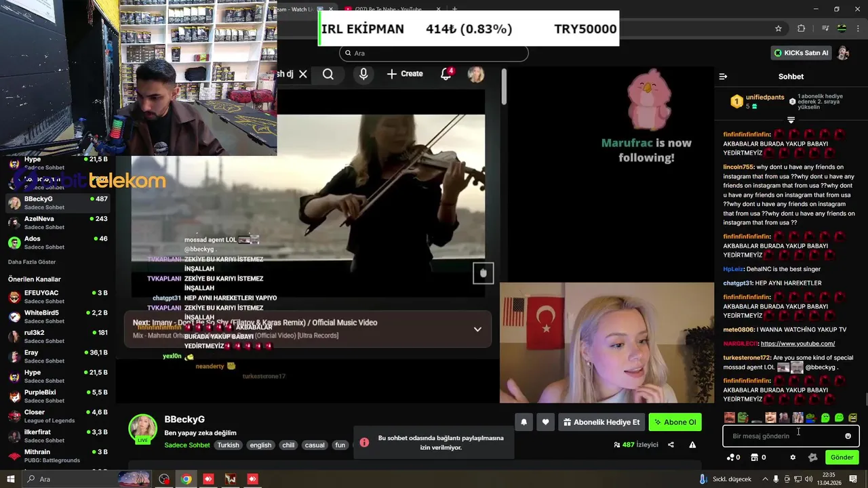Open the youtube.com link in chat
This screenshot has height=488, width=868.
pyautogui.click(x=797, y=344)
